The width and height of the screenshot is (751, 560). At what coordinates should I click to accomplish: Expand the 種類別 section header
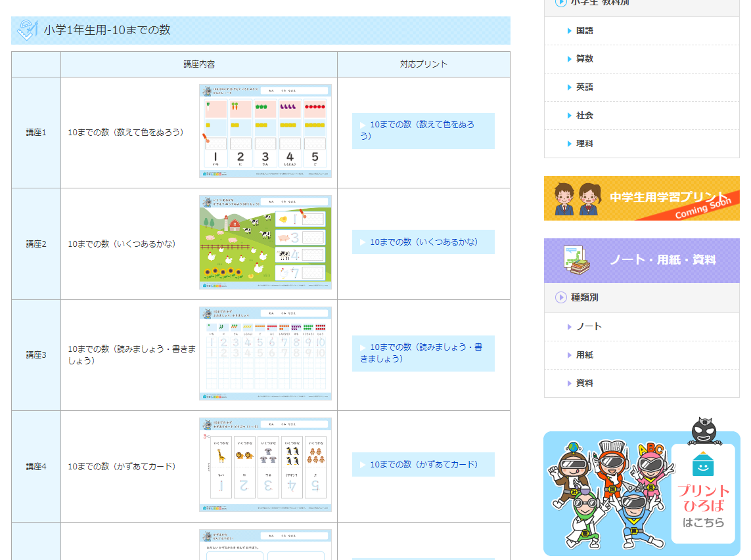coord(584,297)
